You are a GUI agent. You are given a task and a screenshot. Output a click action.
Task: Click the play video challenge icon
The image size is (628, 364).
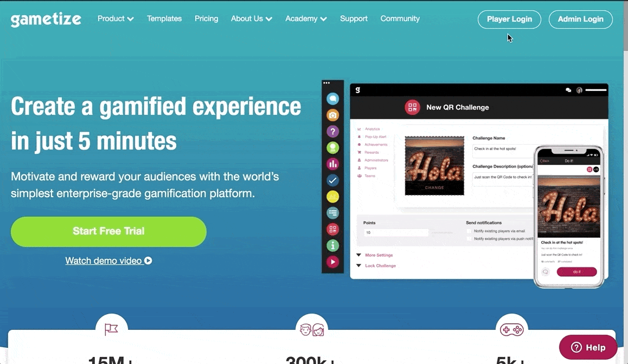(332, 261)
